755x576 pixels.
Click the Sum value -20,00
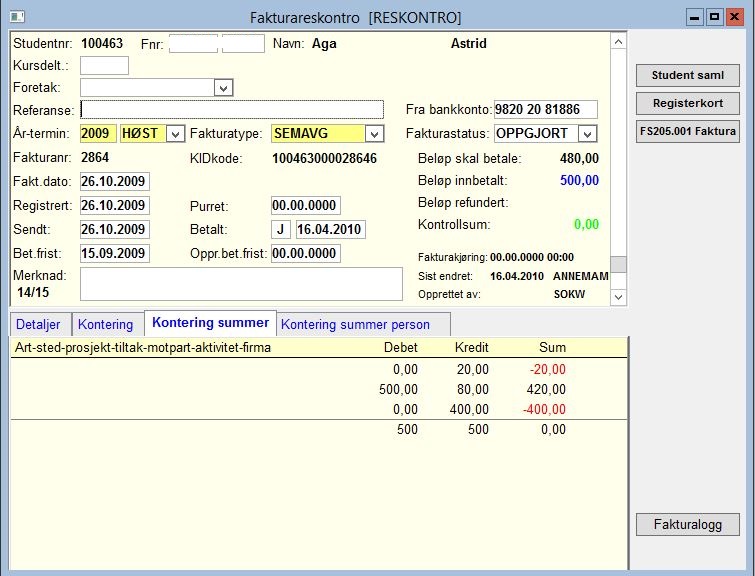pyautogui.click(x=548, y=369)
